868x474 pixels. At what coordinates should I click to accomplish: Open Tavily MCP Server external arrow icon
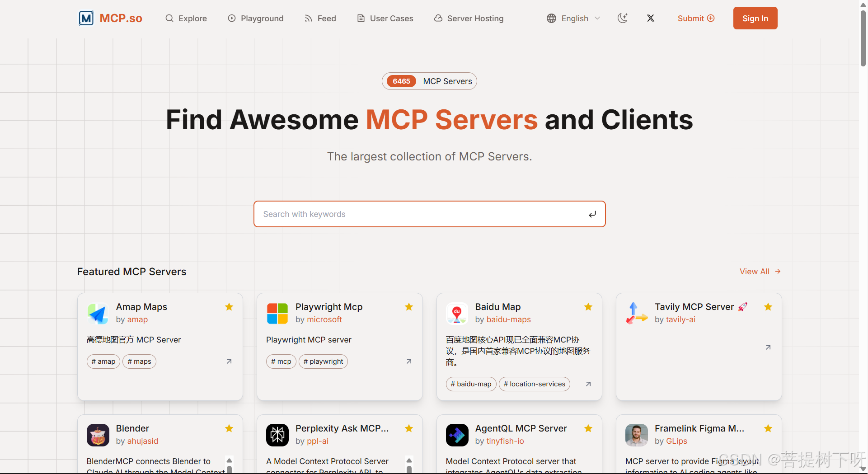768,347
